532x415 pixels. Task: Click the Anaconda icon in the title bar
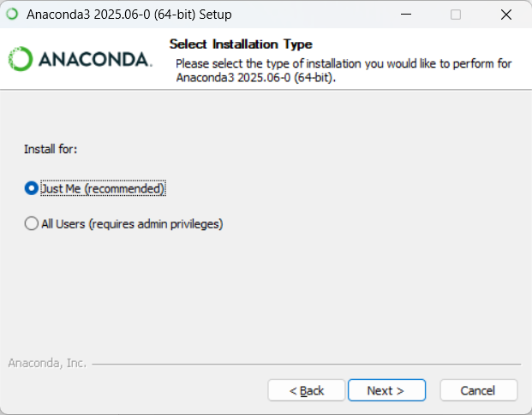(x=13, y=15)
